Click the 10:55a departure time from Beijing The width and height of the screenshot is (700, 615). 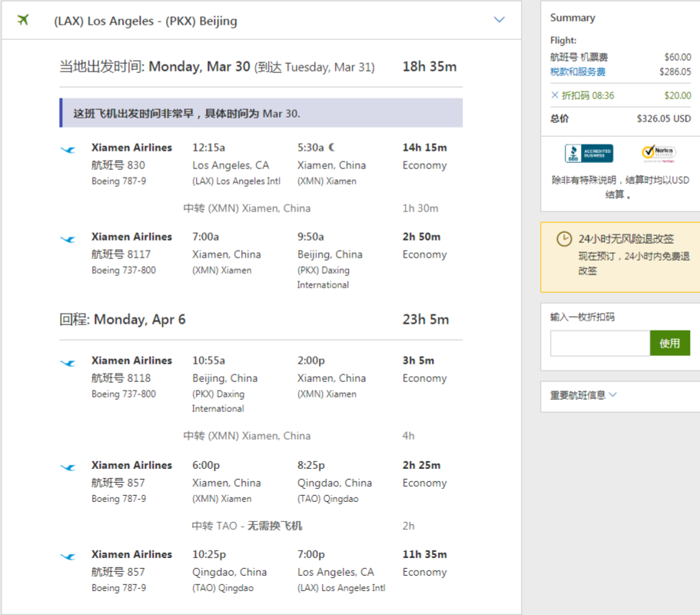click(x=208, y=361)
